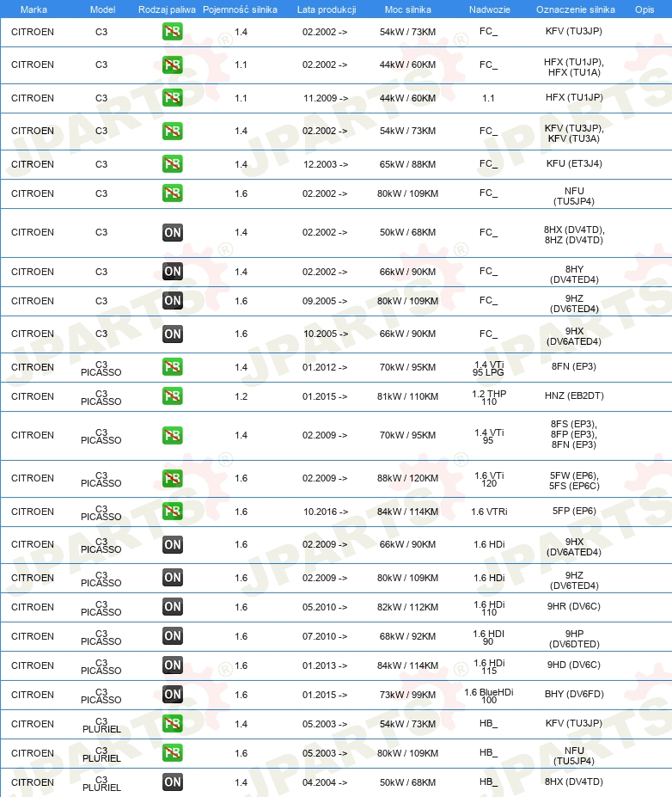
Task: Select the '68kW / 92KM' power cell
Action: click(x=407, y=636)
